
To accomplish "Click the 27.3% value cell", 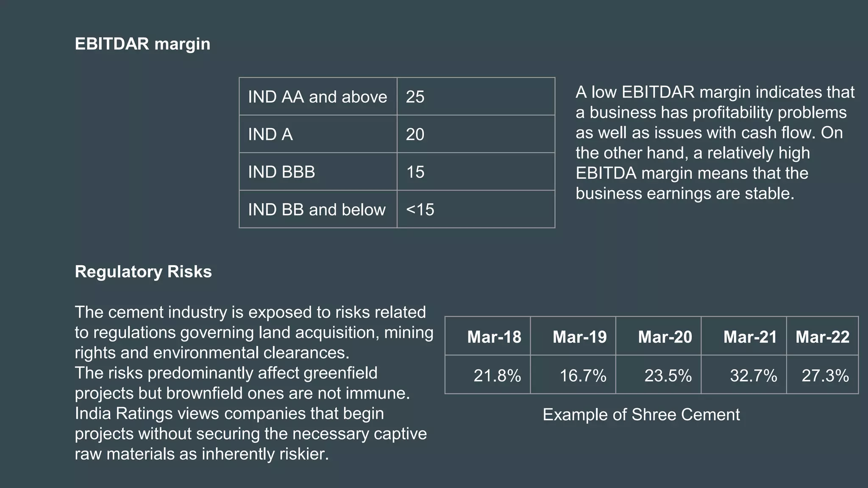I will pyautogui.click(x=823, y=374).
